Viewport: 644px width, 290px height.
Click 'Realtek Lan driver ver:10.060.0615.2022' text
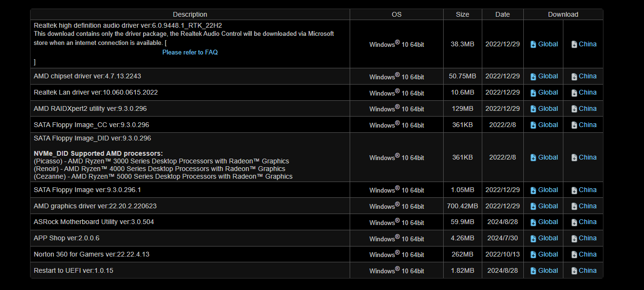click(96, 92)
